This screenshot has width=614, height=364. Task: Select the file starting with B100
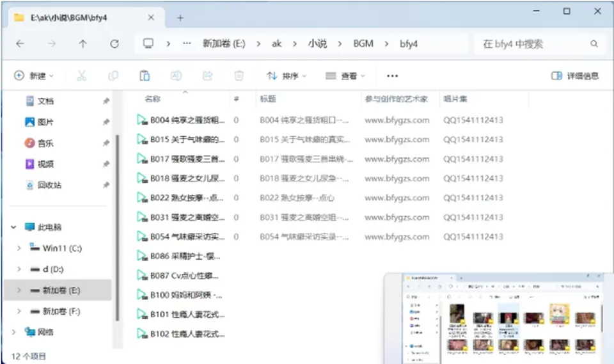pos(186,295)
